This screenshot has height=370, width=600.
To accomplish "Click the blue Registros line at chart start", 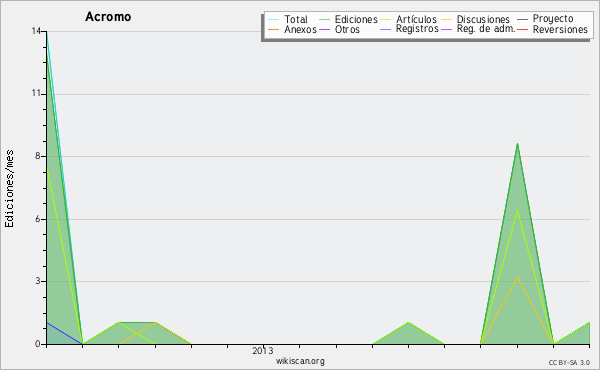I will (x=64, y=333).
